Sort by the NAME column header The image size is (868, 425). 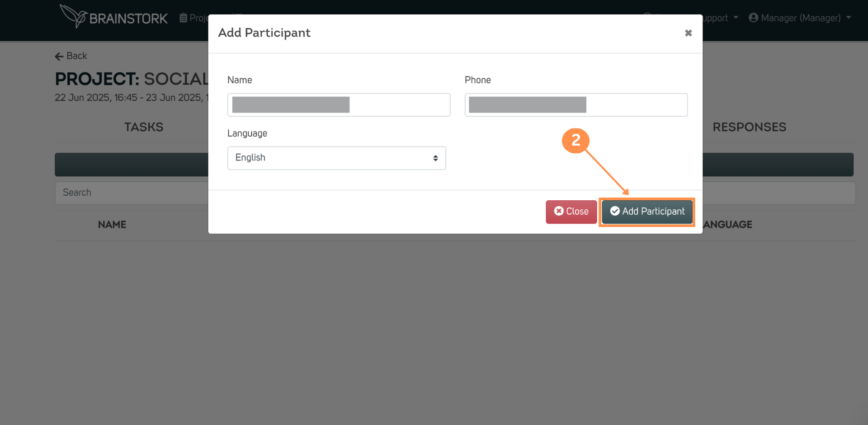click(x=112, y=225)
